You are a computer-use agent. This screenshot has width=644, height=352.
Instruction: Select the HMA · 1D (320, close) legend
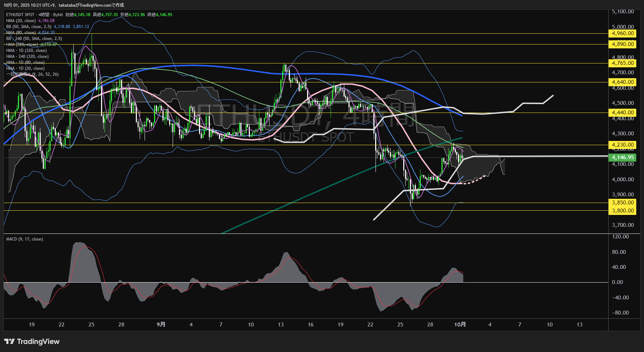tap(26, 50)
